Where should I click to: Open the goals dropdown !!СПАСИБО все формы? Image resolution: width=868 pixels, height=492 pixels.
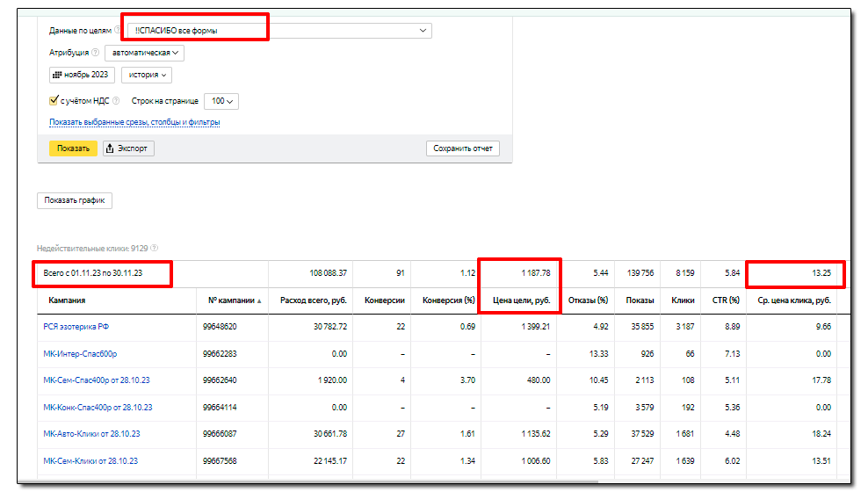278,31
